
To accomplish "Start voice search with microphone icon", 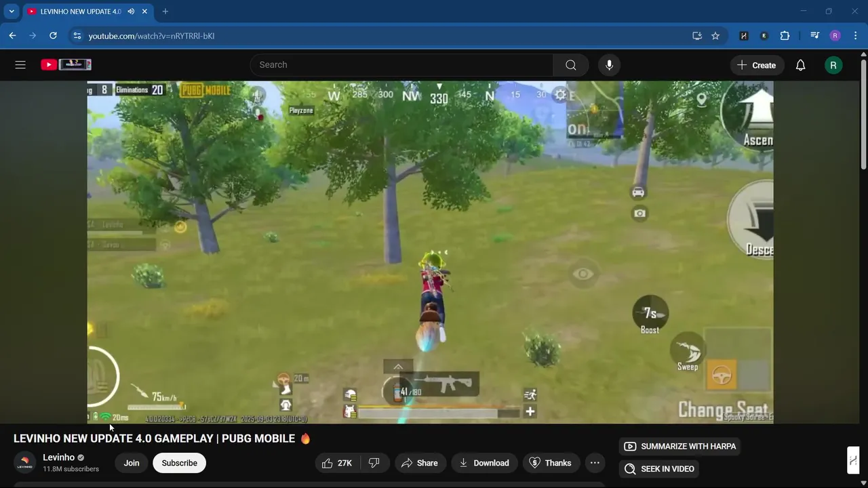I will (609, 65).
